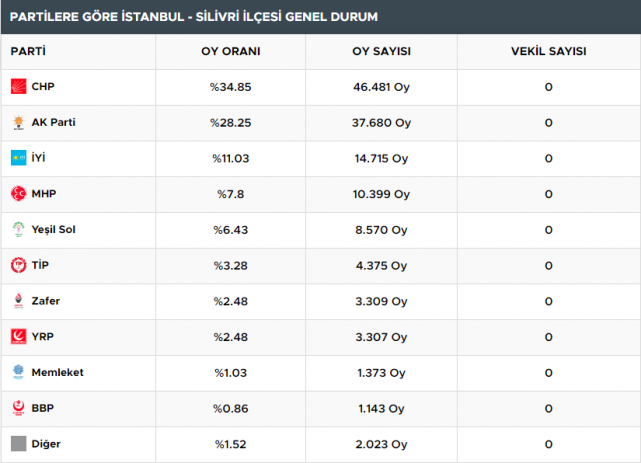Click the CHP party name
641x463 pixels.
click(x=43, y=86)
